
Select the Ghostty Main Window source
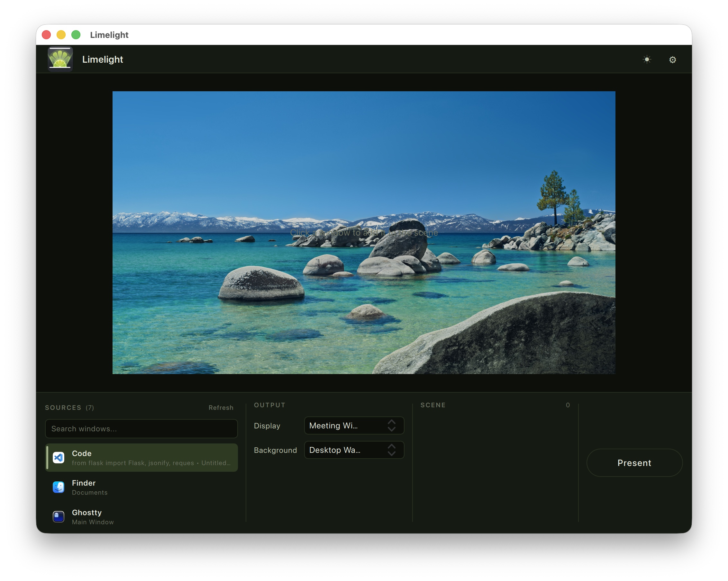(x=142, y=516)
